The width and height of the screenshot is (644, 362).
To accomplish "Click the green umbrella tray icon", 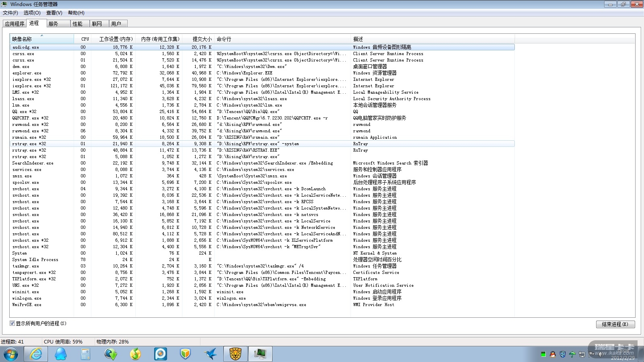I will coord(572,354).
